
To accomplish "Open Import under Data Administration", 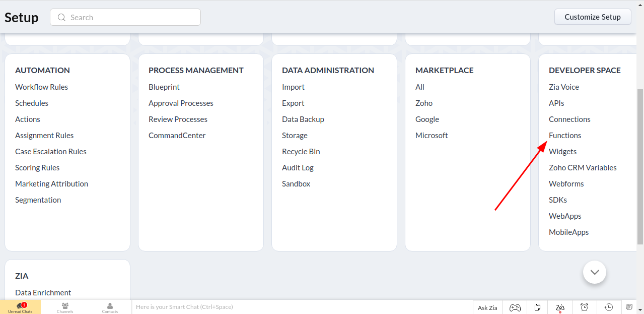I will (293, 87).
